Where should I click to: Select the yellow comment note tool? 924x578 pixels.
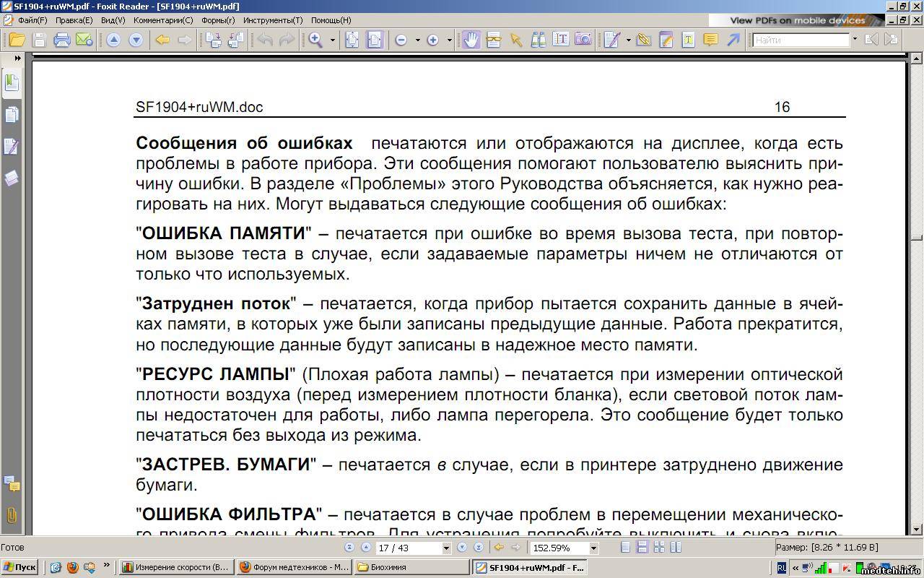click(x=710, y=40)
